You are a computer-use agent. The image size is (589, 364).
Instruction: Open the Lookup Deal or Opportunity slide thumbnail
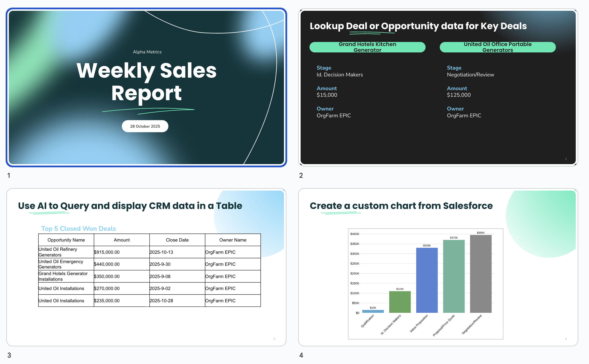pos(438,87)
